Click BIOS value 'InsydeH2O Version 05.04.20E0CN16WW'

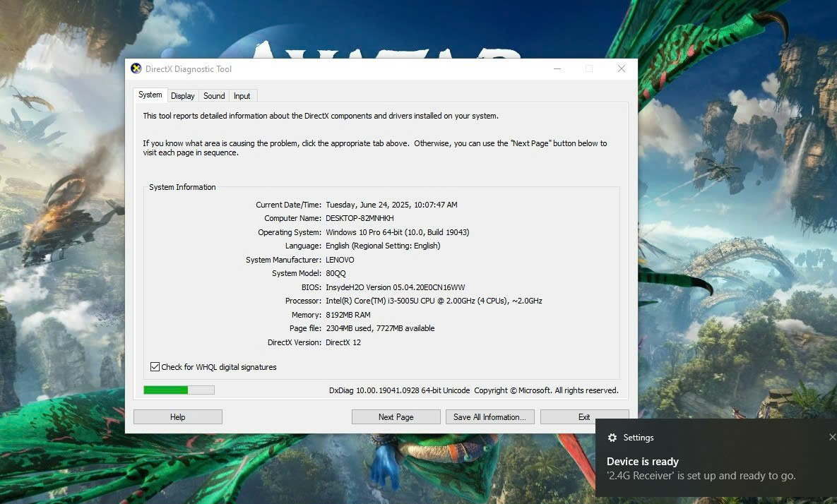pyautogui.click(x=395, y=287)
